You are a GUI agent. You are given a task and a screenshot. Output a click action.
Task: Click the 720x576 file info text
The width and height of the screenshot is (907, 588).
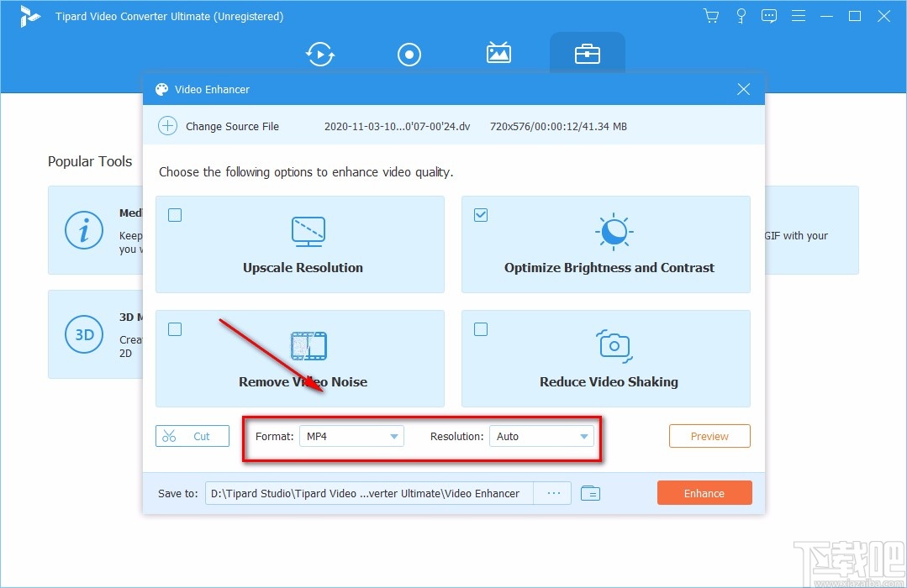point(558,126)
